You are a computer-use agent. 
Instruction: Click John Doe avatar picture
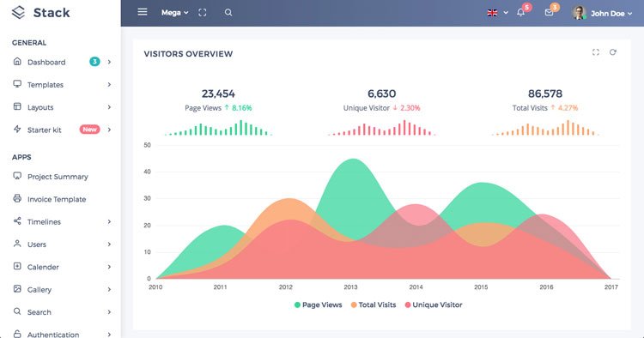(x=579, y=13)
